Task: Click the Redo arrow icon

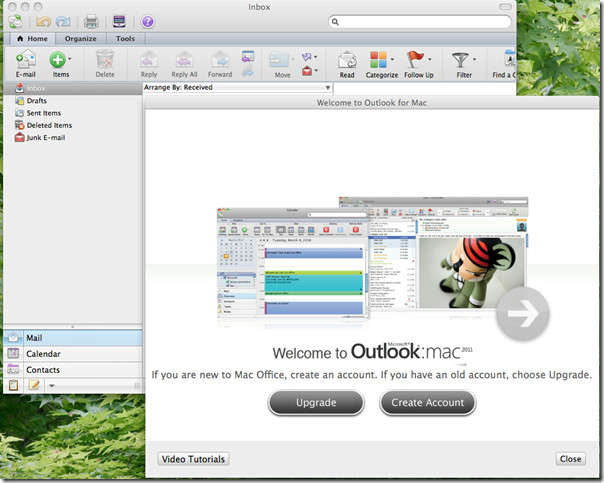Action: (63, 22)
